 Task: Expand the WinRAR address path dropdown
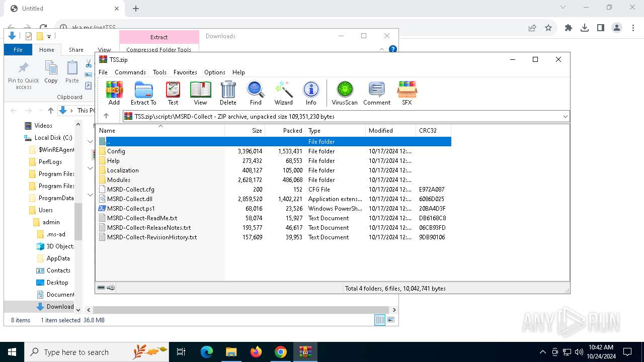565,116
